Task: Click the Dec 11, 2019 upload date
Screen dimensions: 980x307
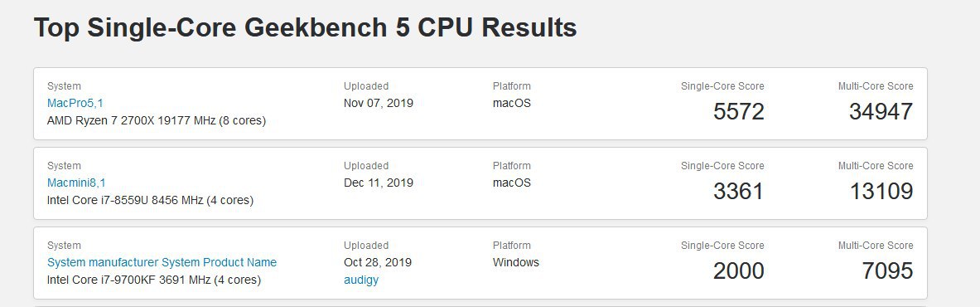Action: click(378, 183)
